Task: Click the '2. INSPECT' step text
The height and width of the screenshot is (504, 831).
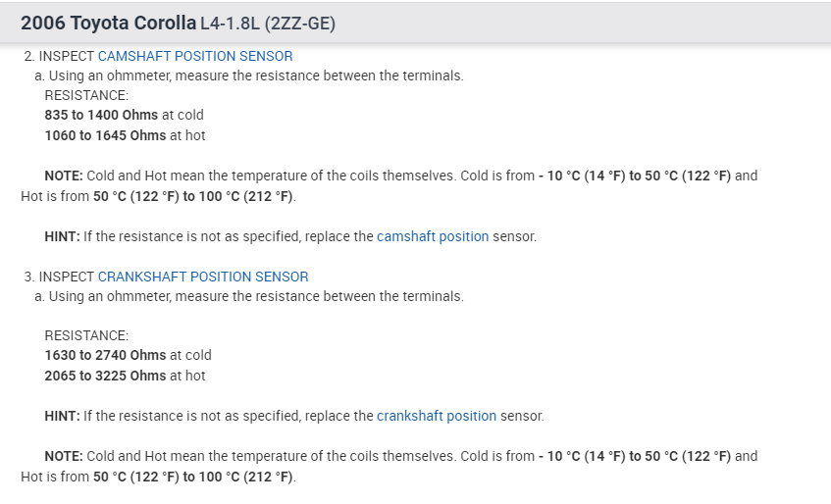Action: (x=60, y=56)
